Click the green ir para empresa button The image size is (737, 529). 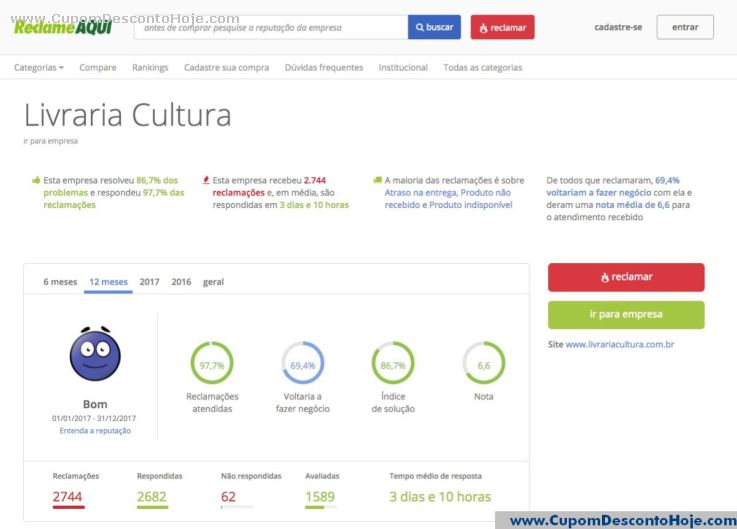(x=626, y=315)
